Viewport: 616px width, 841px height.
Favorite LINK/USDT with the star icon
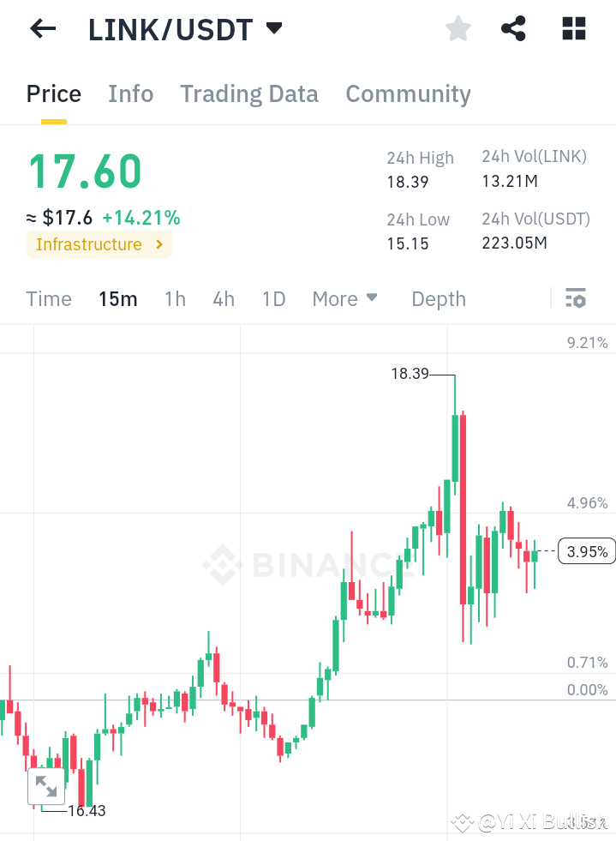point(458,28)
